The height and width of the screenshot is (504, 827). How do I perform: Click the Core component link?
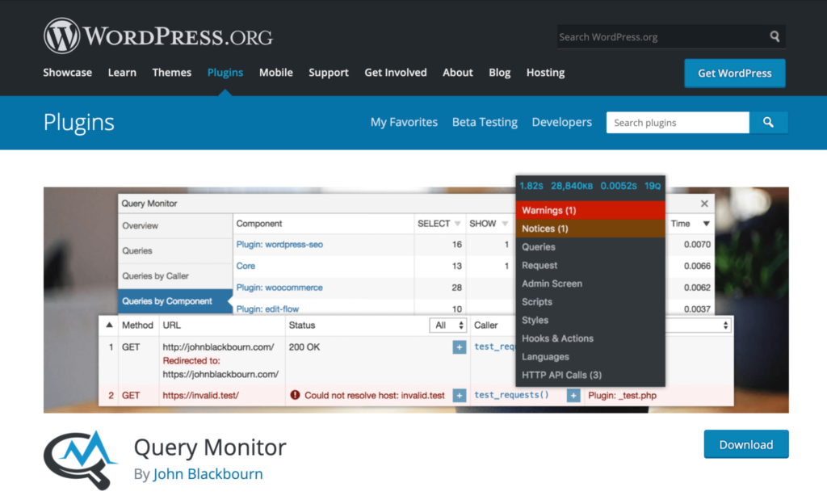pos(246,267)
